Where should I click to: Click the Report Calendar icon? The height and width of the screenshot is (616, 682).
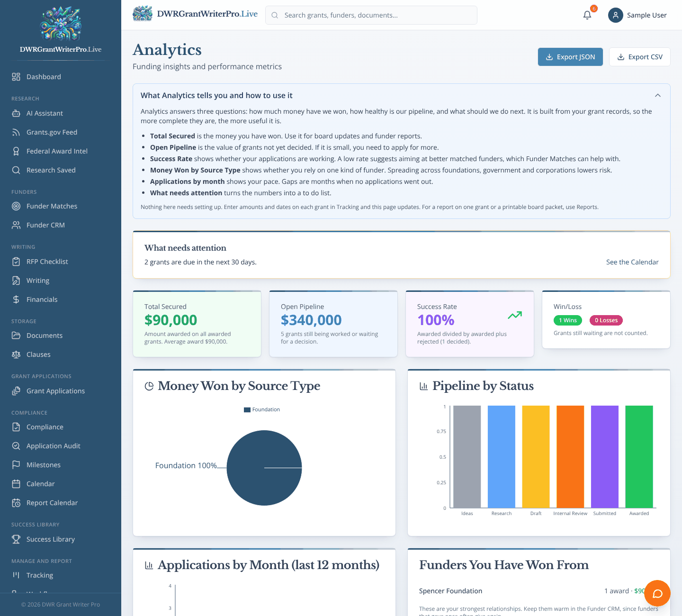coord(16,503)
